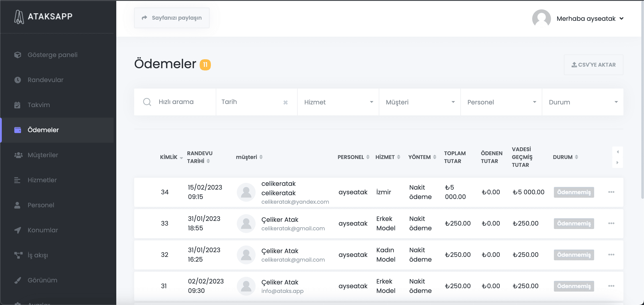
Task: Click the page vertical scrollbar
Action: coord(642,100)
